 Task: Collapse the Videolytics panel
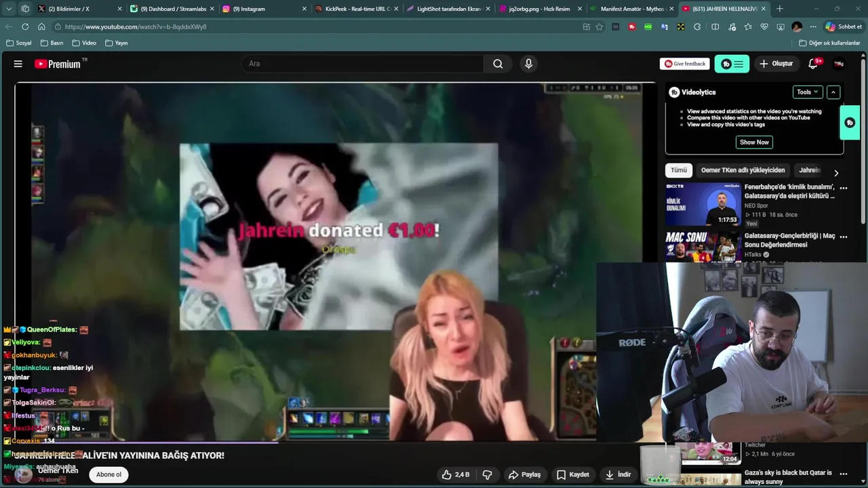point(833,92)
